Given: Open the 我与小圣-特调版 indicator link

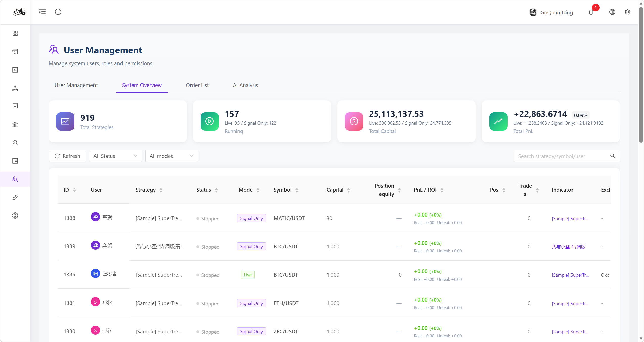Looking at the screenshot, I should pos(568,247).
